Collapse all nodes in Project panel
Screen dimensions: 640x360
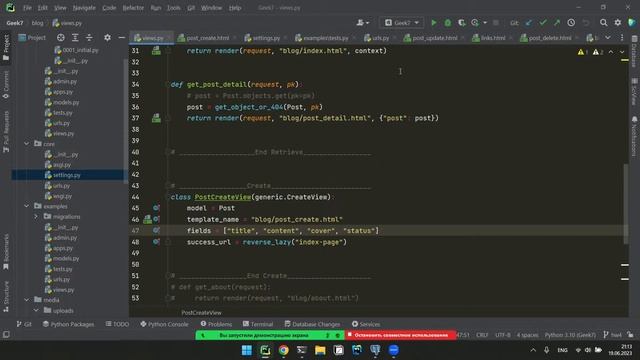[89, 38]
